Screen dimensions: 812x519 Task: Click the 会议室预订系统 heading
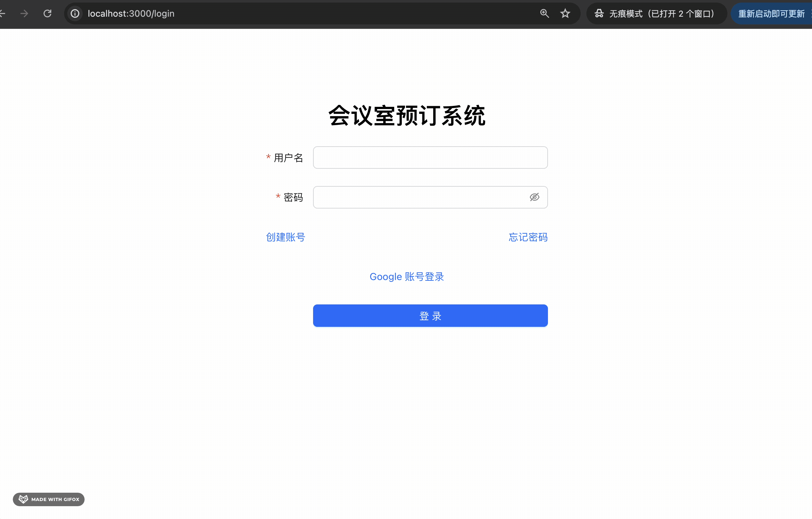click(x=406, y=116)
